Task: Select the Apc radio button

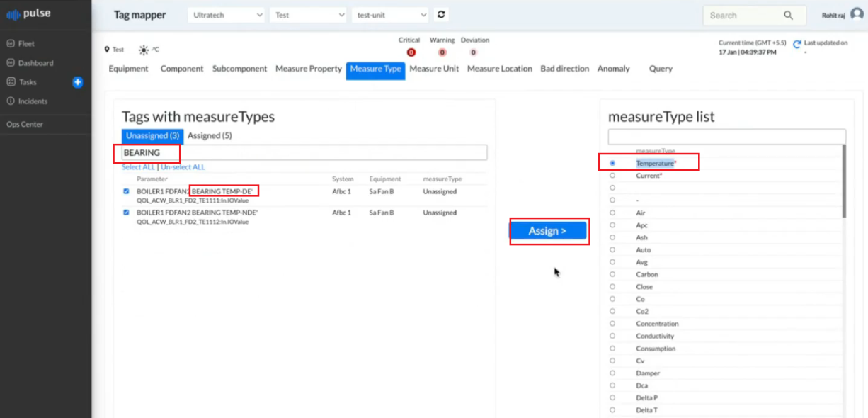Action: [612, 225]
